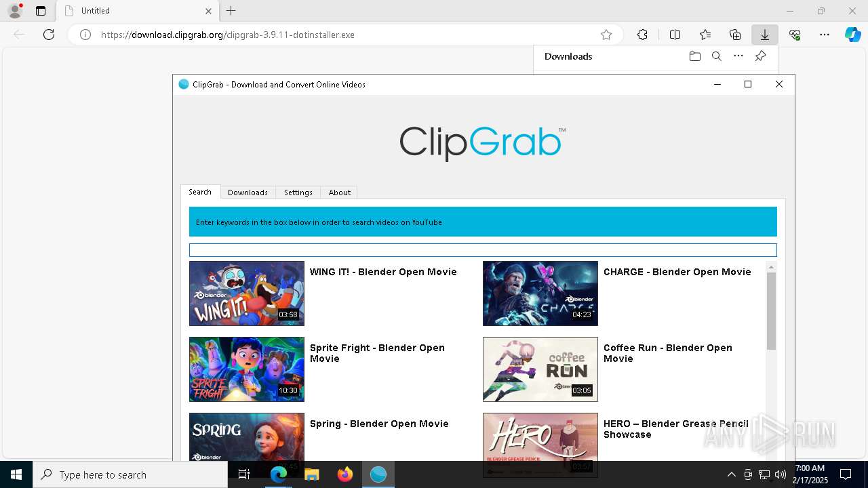This screenshot has height=488, width=868.
Task: Toggle the Downloads toolbar button
Action: click(x=765, y=35)
